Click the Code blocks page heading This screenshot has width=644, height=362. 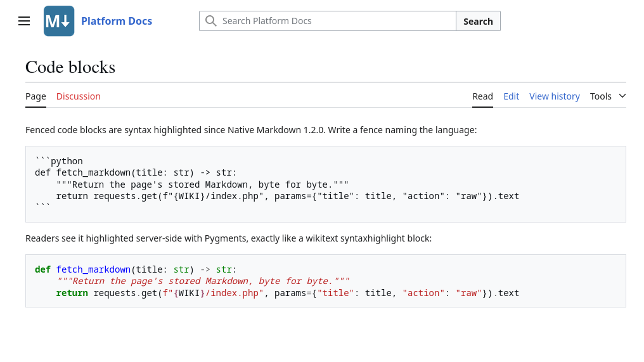[x=70, y=67]
